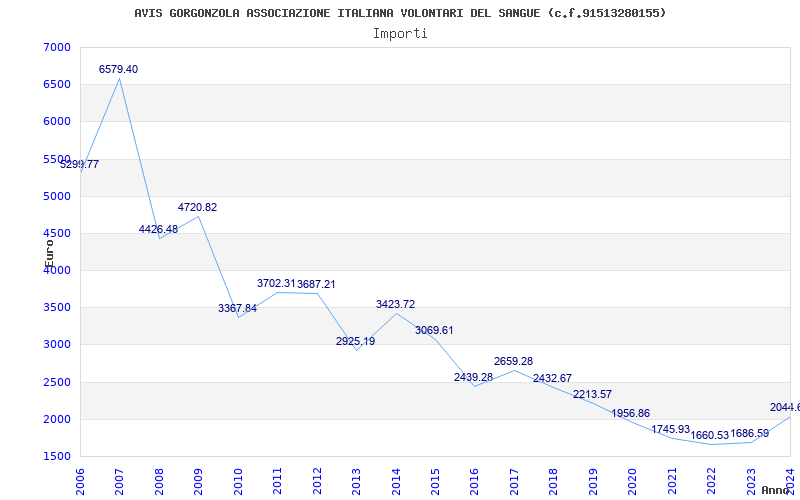Click the 4720.82 value label
The height and width of the screenshot is (500, 800).
pyautogui.click(x=197, y=208)
